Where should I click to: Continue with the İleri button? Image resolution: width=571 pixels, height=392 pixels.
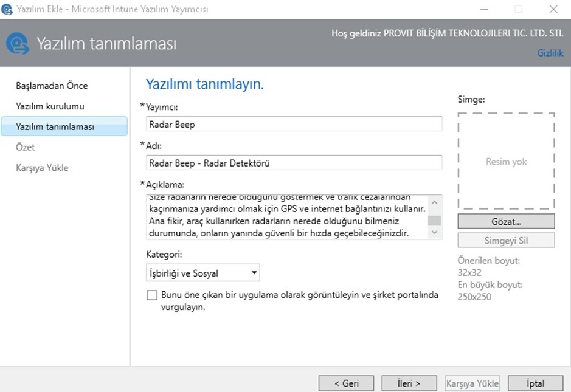click(x=409, y=383)
